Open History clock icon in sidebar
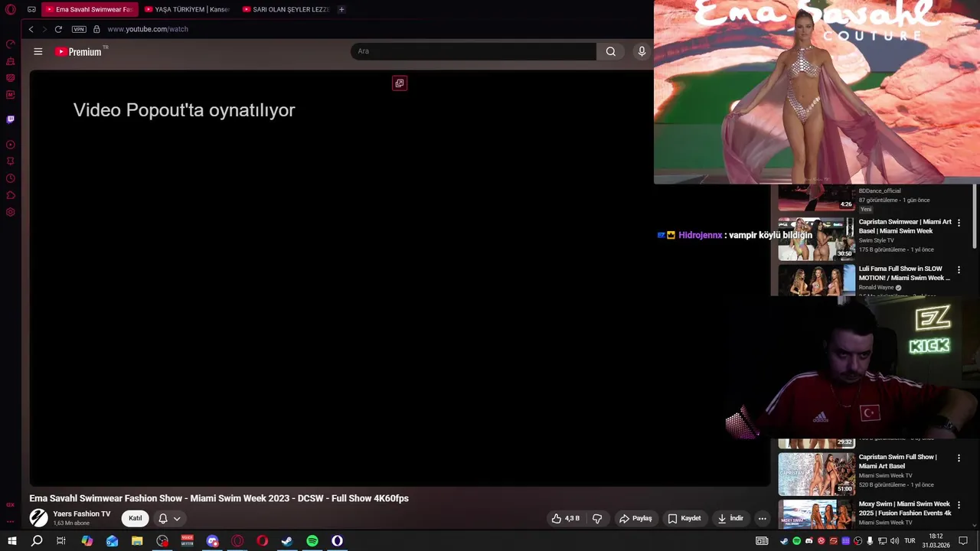 tap(11, 178)
